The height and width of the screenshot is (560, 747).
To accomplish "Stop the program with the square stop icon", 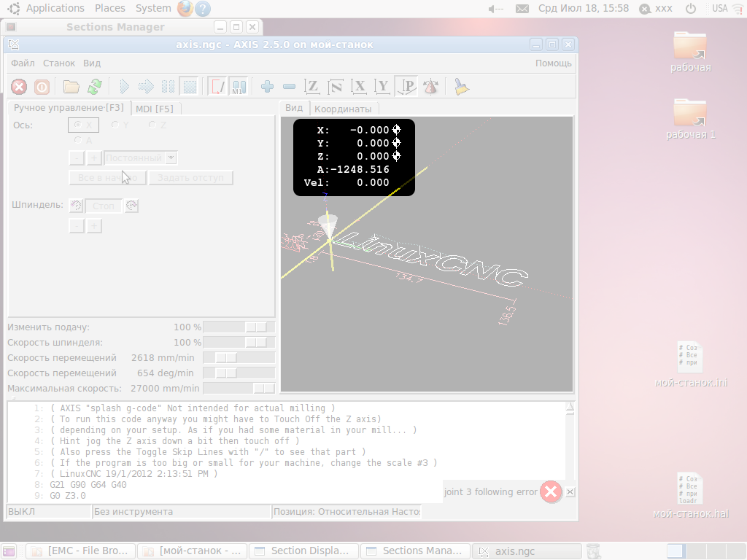I will [190, 87].
